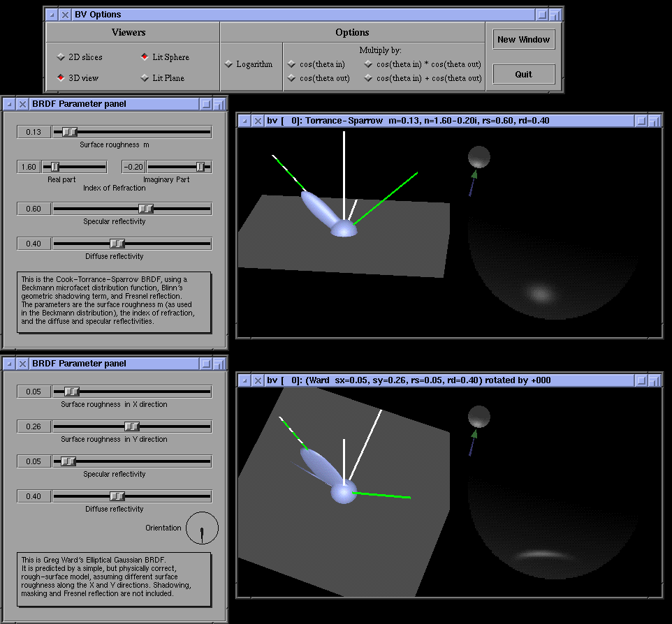Click the New Window button
Image resolution: width=672 pixels, height=624 pixels.
click(x=523, y=40)
